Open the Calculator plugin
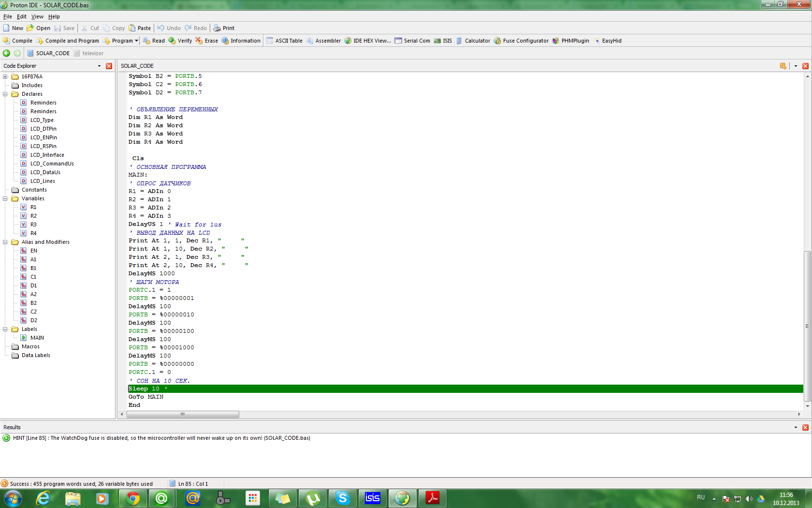Viewport: 812px width, 508px height. (473, 41)
